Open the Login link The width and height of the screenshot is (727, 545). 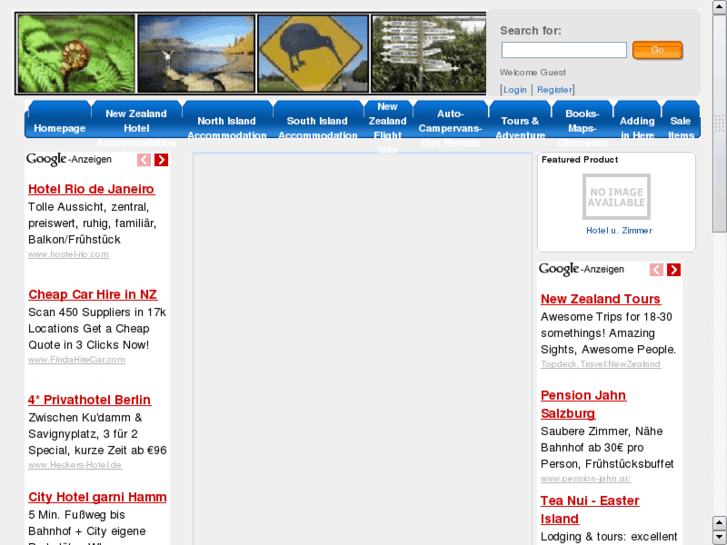click(x=515, y=90)
